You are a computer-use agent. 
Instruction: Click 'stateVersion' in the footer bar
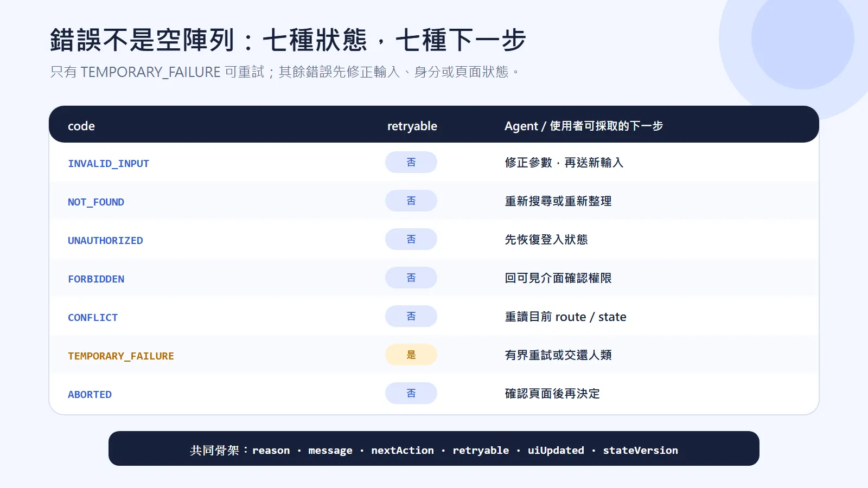pyautogui.click(x=641, y=450)
